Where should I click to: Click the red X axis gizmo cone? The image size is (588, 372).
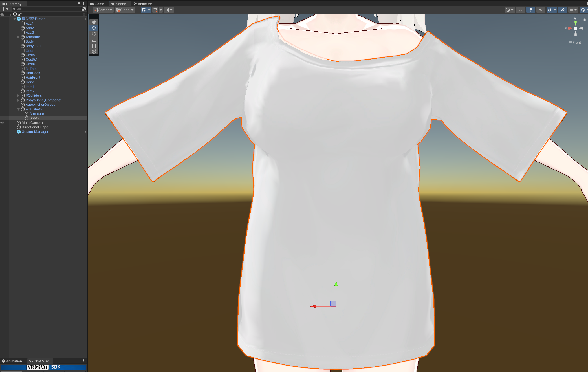(570, 28)
